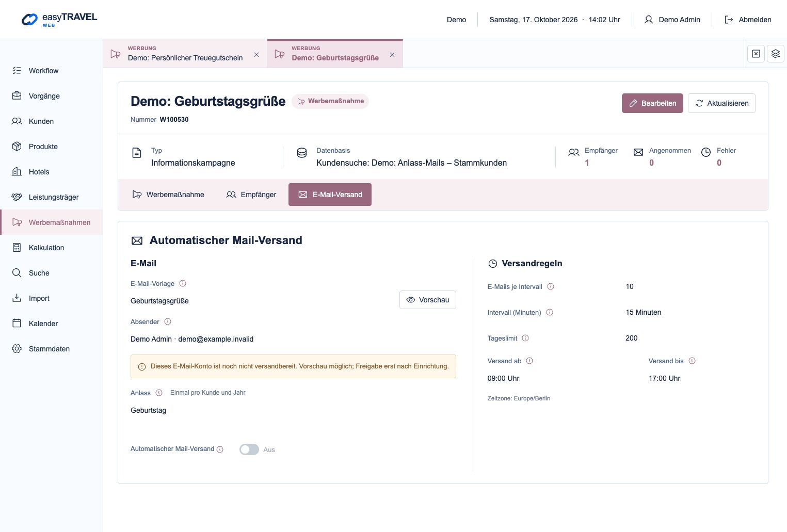Close the Demo: Geburtstagsgrüße tab

tap(392, 55)
